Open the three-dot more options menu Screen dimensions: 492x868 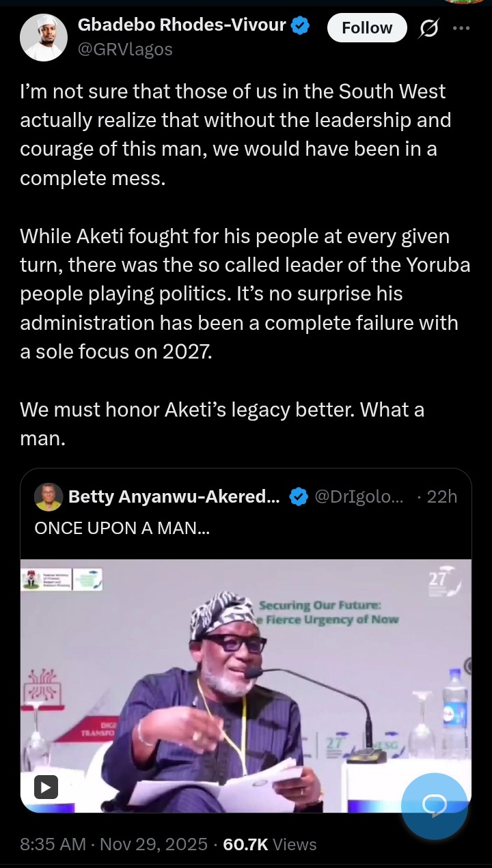(462, 28)
